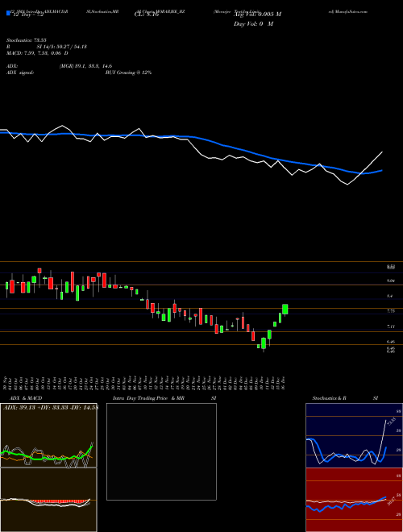Click the 8.4 price axis label

(x=390, y=296)
